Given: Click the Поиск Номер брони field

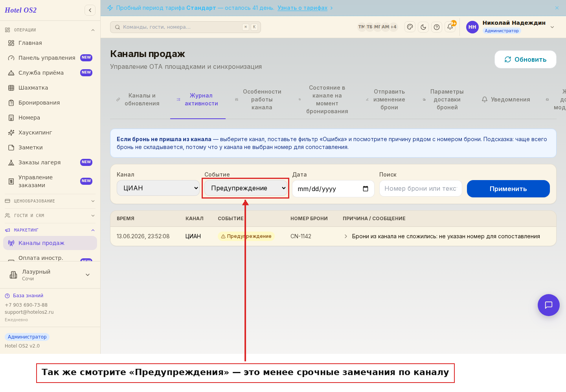Looking at the screenshot, I should pyautogui.click(x=421, y=188).
